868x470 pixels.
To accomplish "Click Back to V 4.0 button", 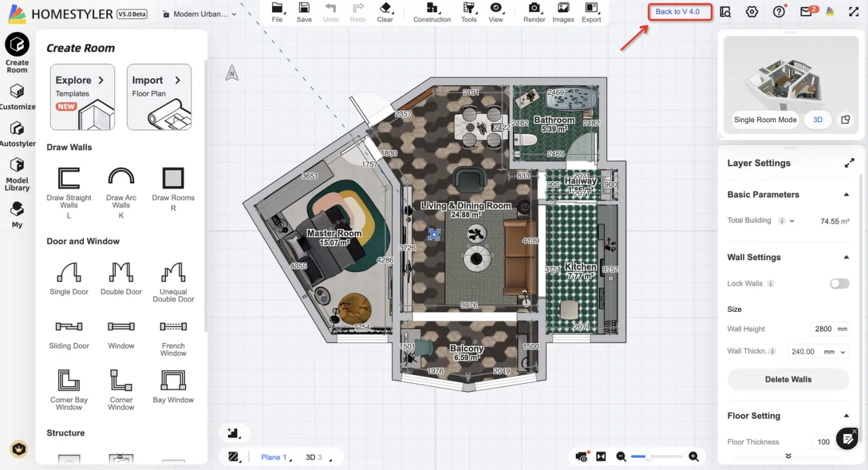I will (x=679, y=12).
